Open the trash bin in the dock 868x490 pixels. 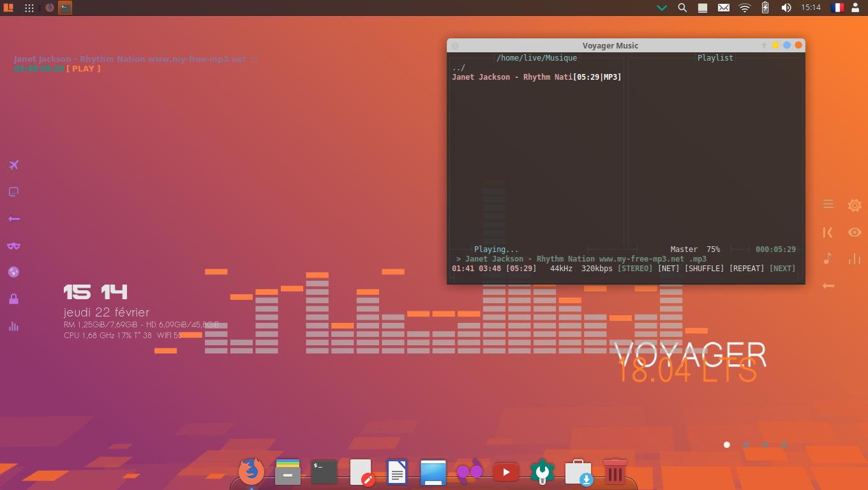615,473
